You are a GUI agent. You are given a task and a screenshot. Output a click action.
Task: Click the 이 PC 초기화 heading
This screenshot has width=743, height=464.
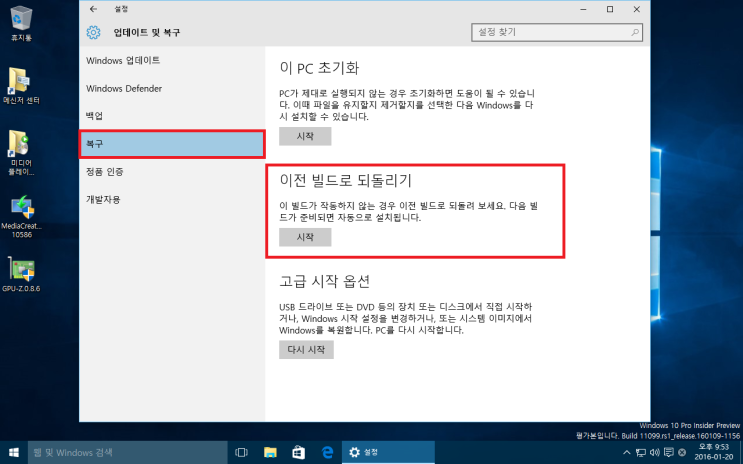click(319, 68)
